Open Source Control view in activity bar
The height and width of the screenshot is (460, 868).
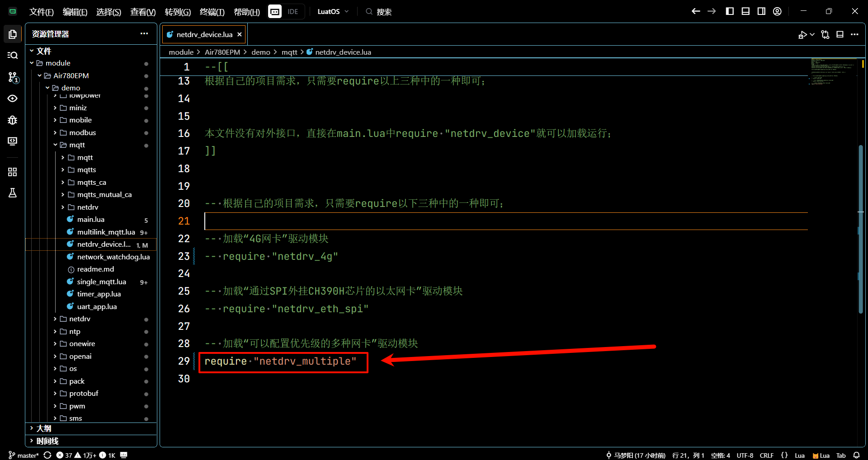click(x=13, y=77)
